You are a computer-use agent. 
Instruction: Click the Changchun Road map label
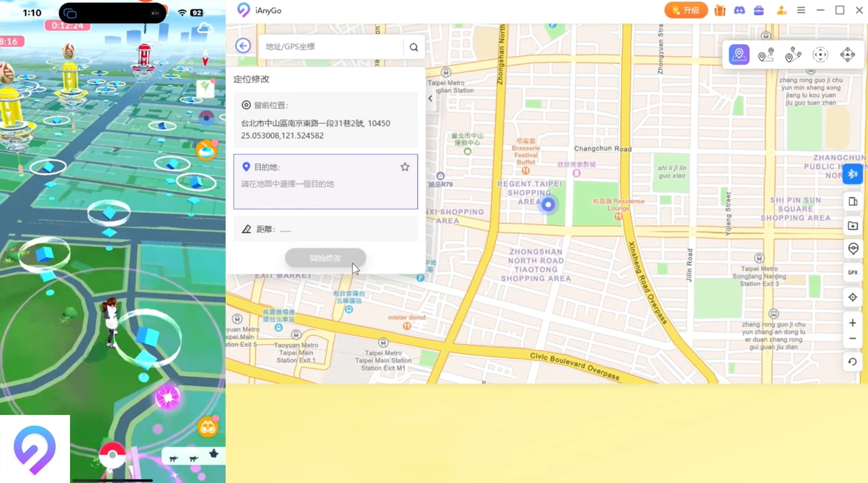pyautogui.click(x=603, y=148)
